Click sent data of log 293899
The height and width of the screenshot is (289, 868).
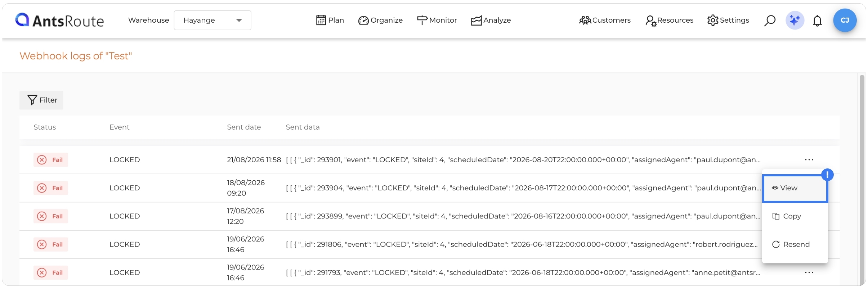(523, 216)
